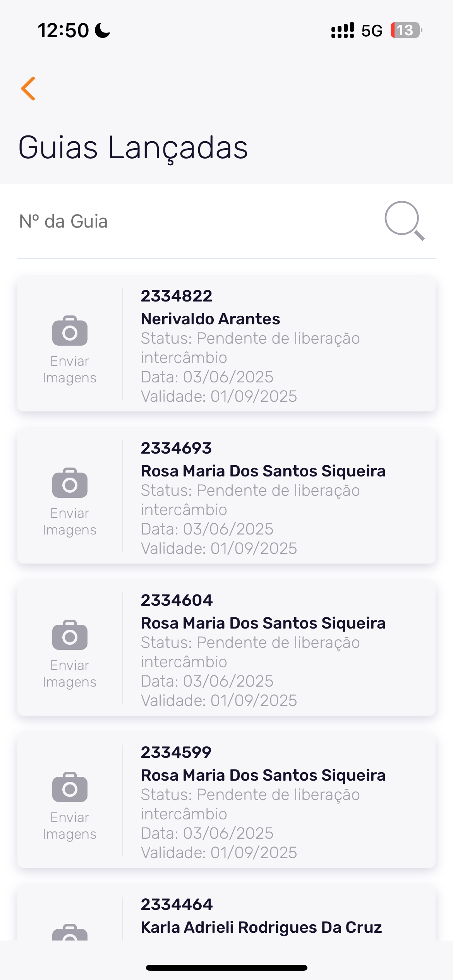Select the Nerivaldo Arantes patient name
The height and width of the screenshot is (980, 453).
210,319
